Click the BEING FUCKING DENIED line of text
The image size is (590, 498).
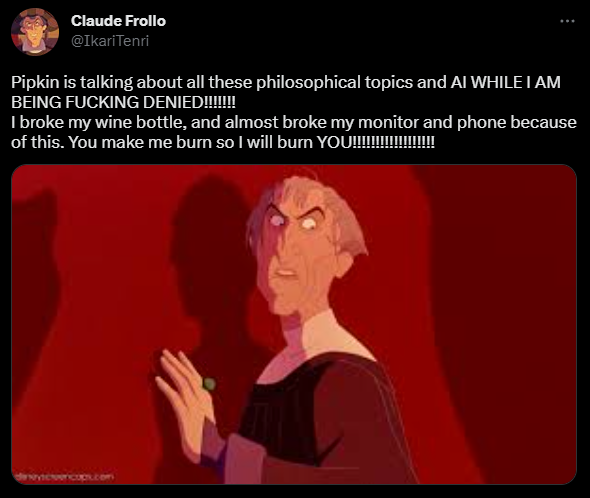click(123, 102)
